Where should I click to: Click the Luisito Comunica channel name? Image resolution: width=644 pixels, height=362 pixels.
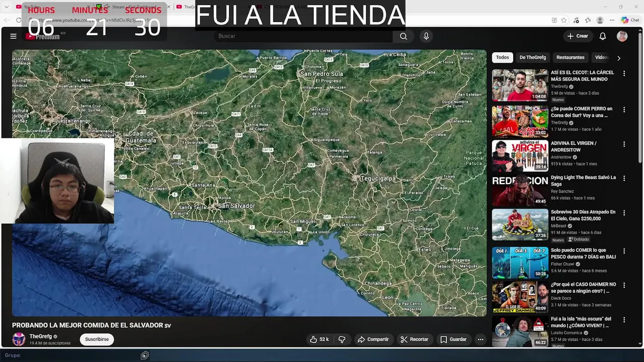(x=567, y=333)
